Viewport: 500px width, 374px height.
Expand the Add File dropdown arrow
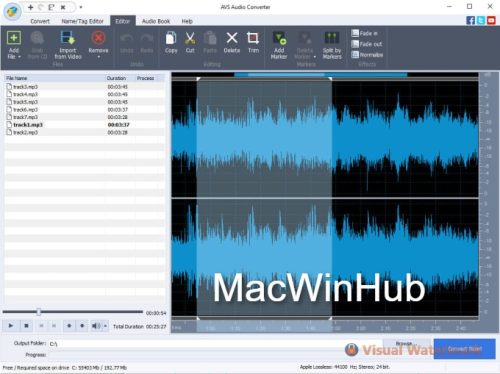(19, 57)
